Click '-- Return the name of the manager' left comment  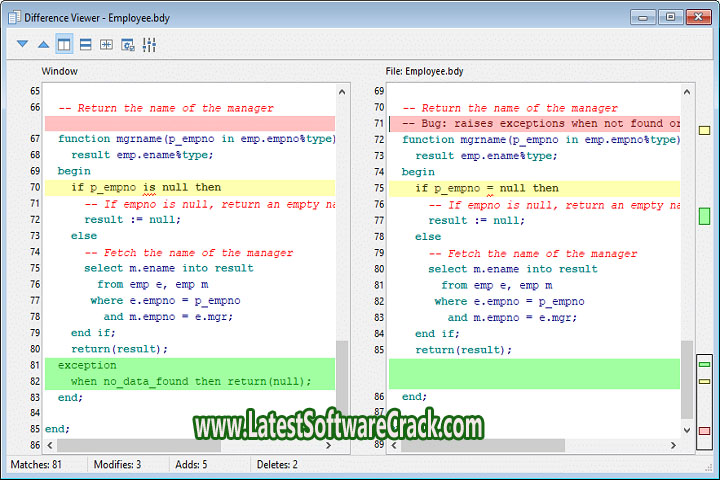pos(166,108)
